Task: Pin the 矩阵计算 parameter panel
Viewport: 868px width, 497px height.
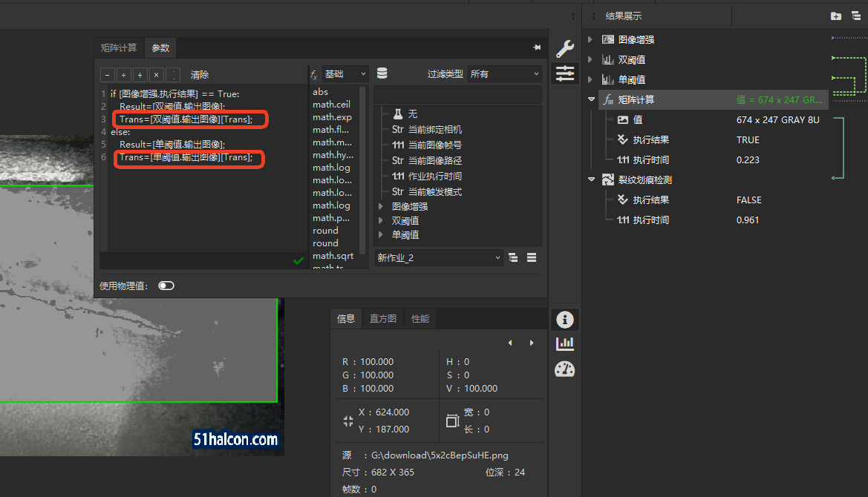Action: (537, 47)
